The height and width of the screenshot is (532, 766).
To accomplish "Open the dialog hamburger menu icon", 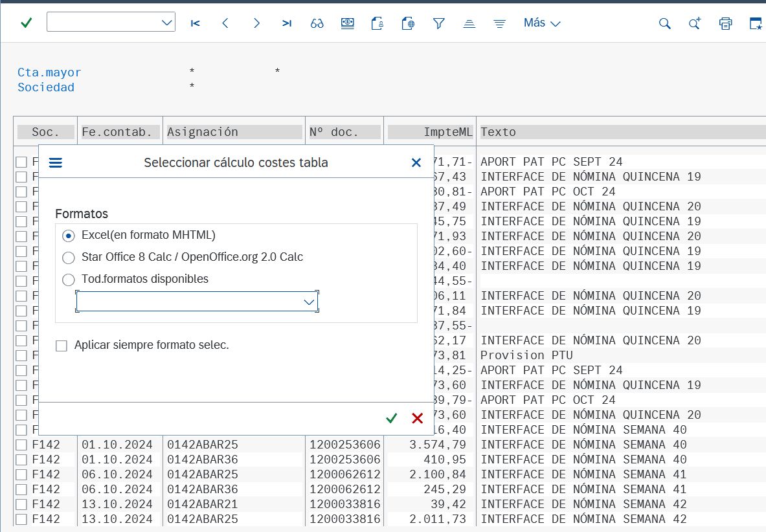I will [56, 162].
